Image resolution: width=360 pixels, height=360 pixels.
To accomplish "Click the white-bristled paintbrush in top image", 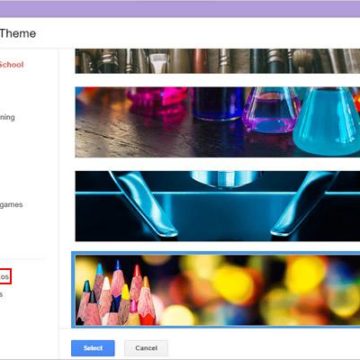I will point(158,61).
